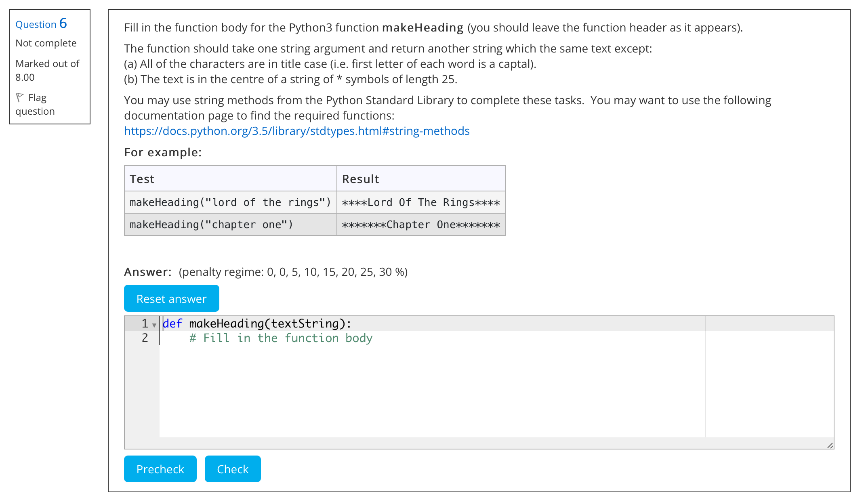Click the flag icon beside Flag question
This screenshot has width=866, height=504.
(x=20, y=98)
